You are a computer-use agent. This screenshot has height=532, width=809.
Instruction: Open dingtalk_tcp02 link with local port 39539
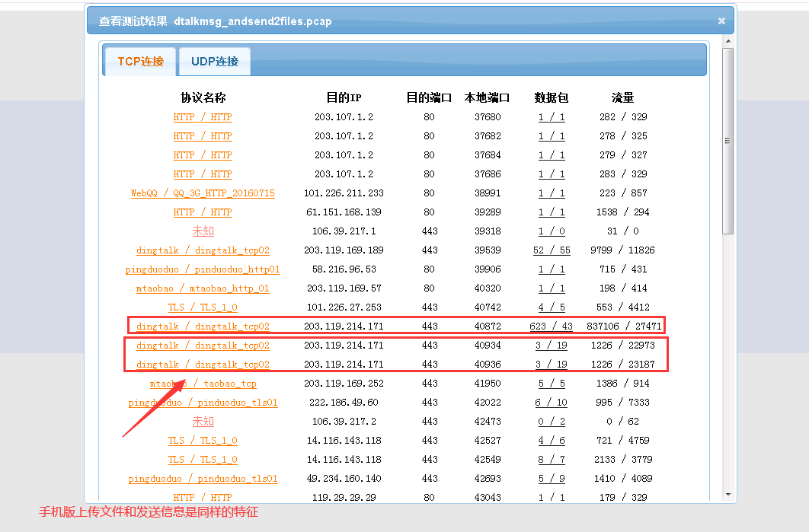(203, 250)
